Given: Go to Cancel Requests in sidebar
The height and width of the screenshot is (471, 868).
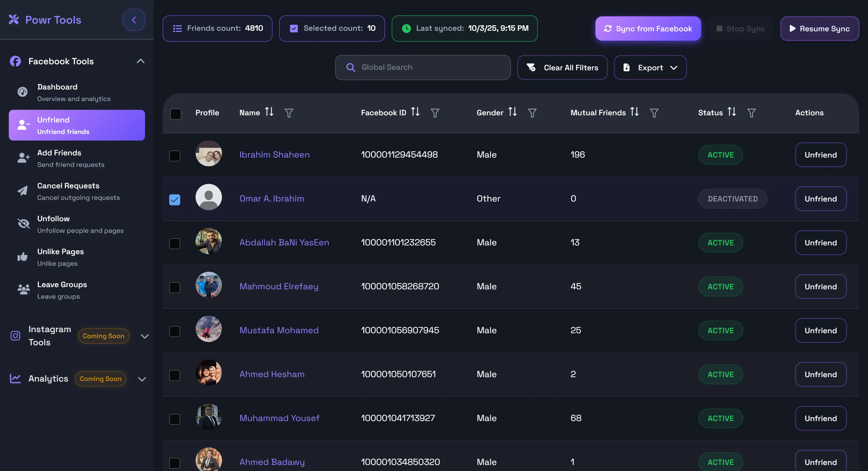Looking at the screenshot, I should (77, 191).
